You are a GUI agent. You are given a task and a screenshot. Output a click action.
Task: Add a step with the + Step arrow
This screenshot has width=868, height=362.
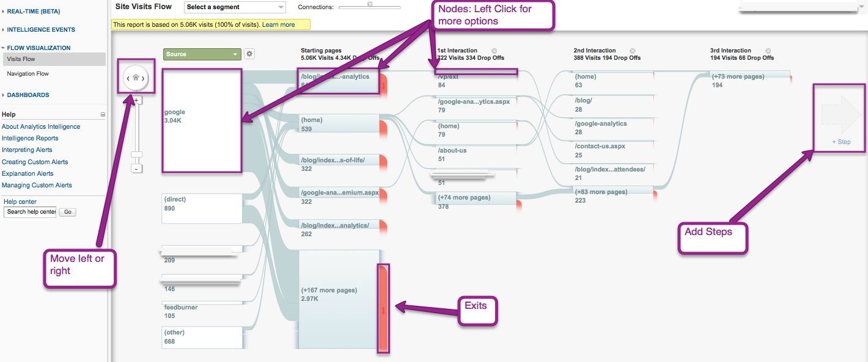840,119
